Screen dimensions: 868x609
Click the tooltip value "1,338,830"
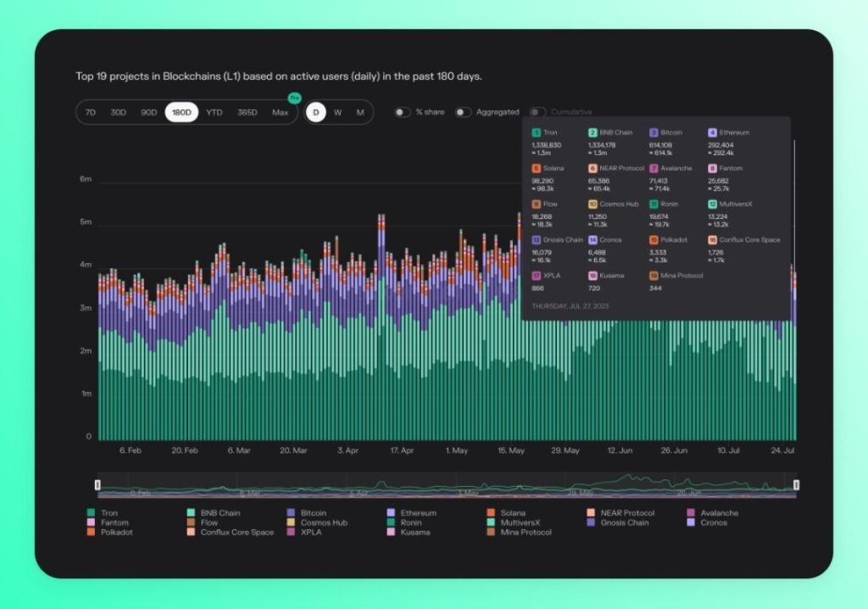click(547, 145)
